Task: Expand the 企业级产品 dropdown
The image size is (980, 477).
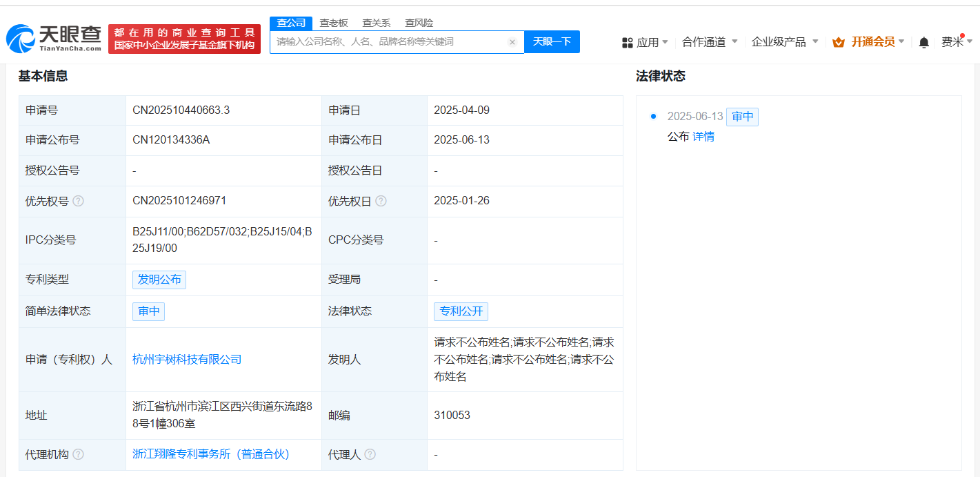Action: [x=785, y=42]
